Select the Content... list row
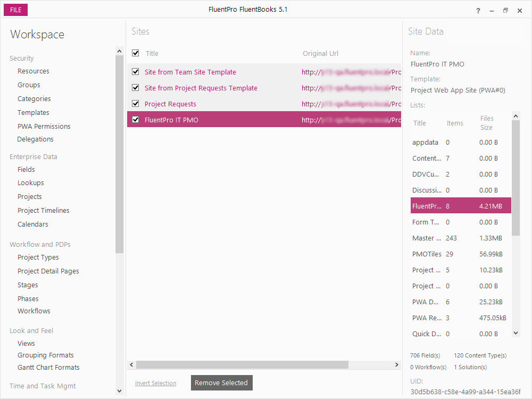 (461, 159)
